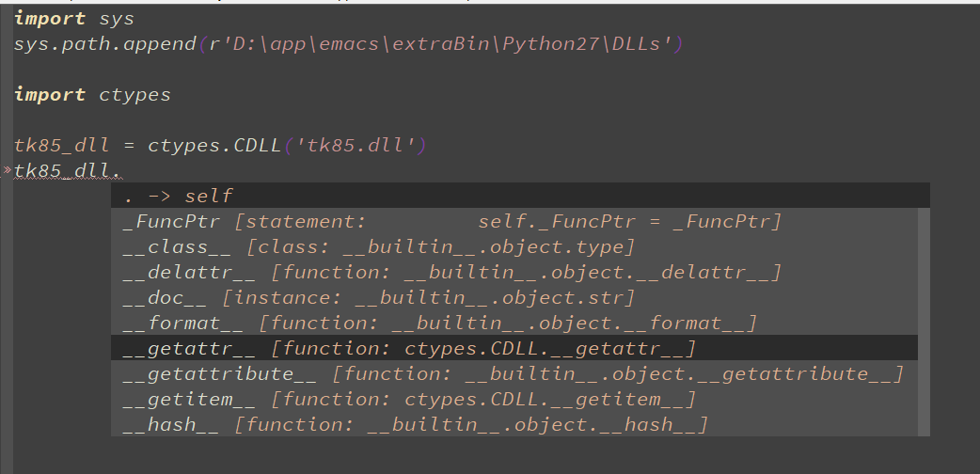Image resolution: width=980 pixels, height=474 pixels.
Task: Choose the __getitem__ completion entry
Action: 514,399
